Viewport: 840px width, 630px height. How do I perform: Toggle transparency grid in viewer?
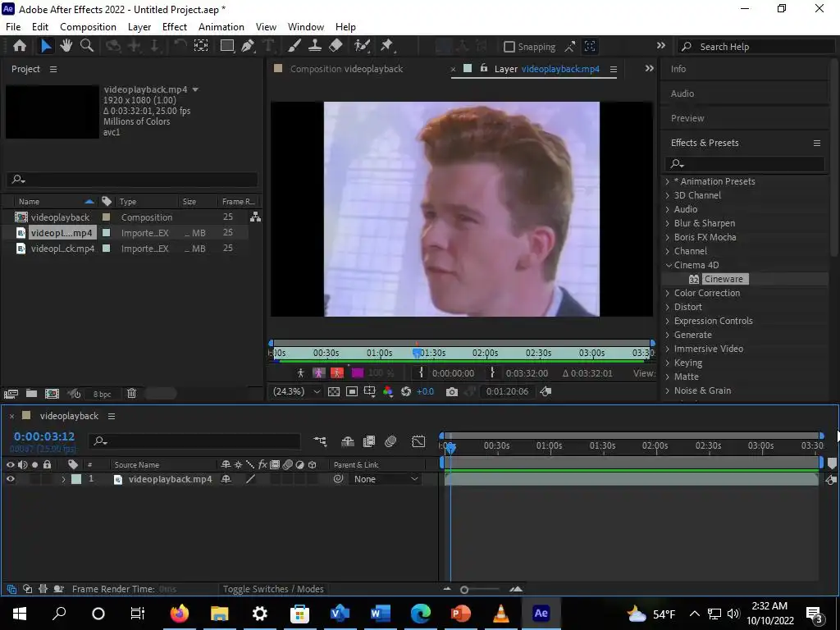[334, 391]
